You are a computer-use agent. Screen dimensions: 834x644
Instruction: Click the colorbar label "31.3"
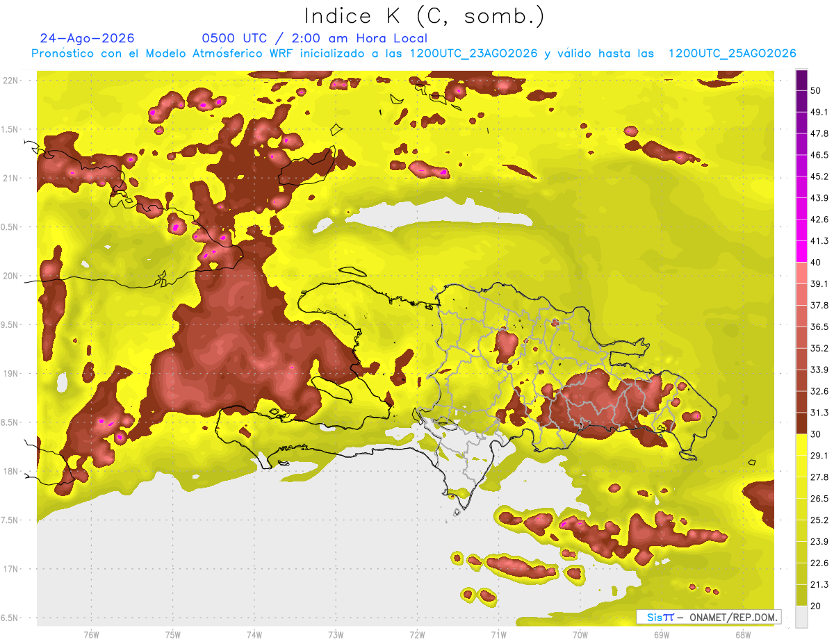(819, 413)
